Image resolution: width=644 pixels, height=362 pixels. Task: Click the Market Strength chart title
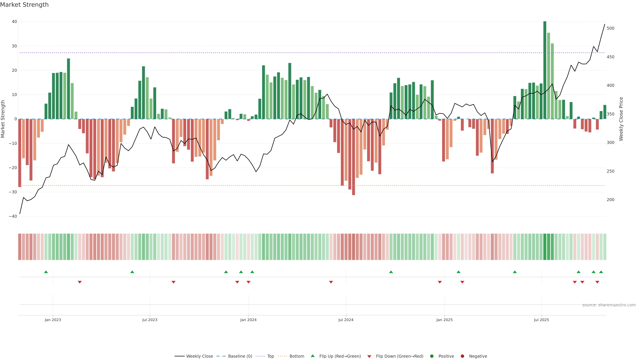click(24, 5)
